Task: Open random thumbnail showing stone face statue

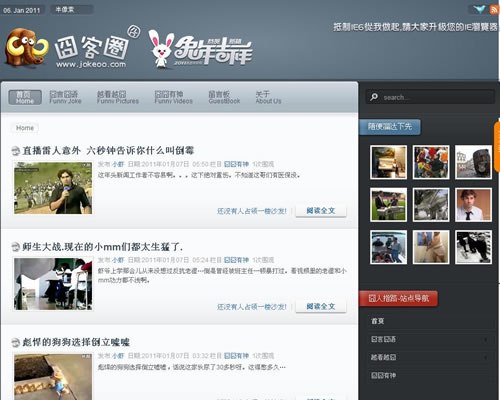Action: pyautogui.click(x=473, y=162)
